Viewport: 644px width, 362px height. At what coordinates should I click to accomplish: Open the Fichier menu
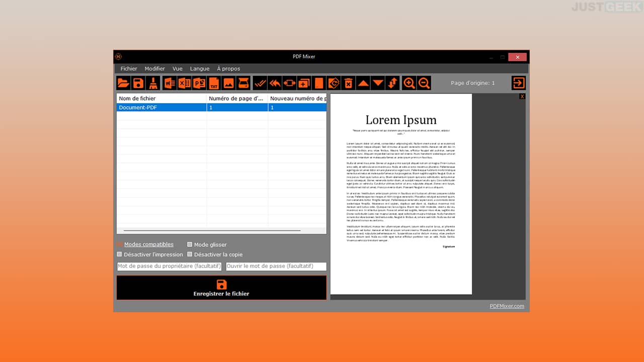click(129, 68)
